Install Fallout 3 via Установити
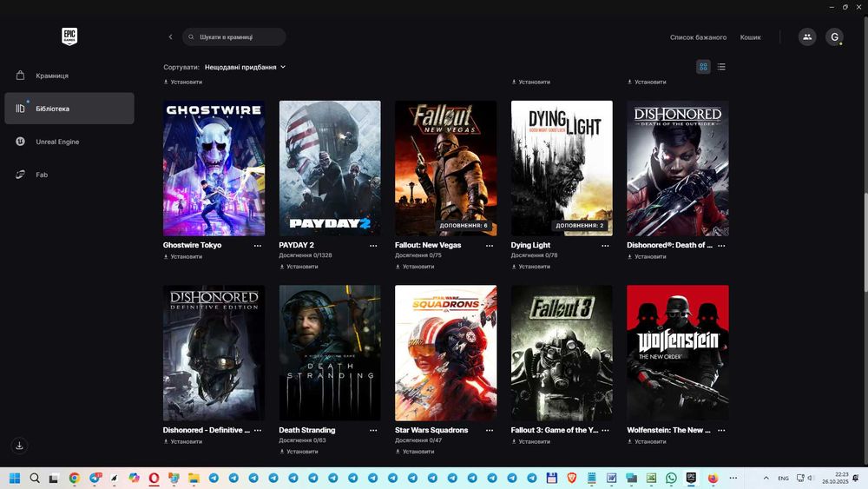This screenshot has height=489, width=868. [531, 442]
